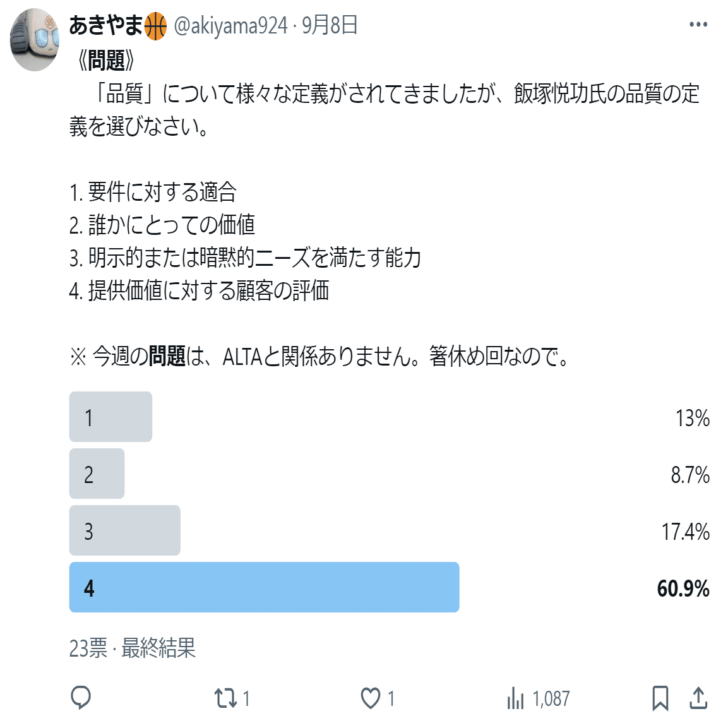Select poll option 3 明示的または暗黙的ニーズ

124,530
